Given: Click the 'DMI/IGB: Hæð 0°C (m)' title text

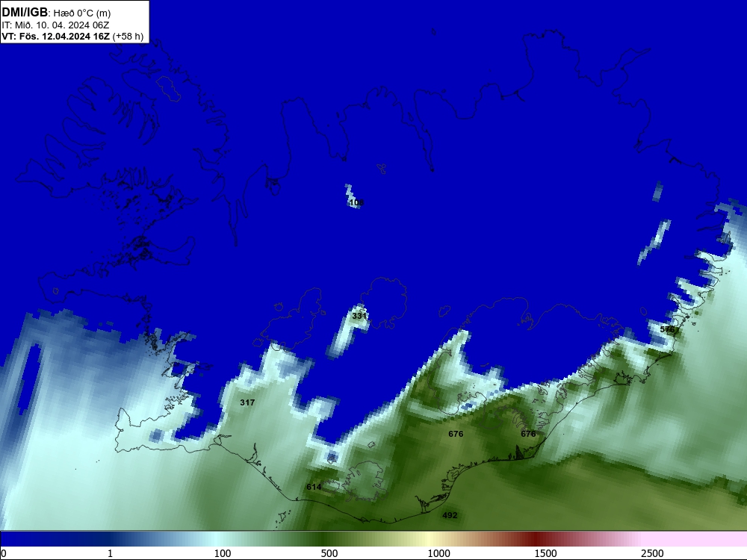Looking at the screenshot, I should [x=56, y=13].
